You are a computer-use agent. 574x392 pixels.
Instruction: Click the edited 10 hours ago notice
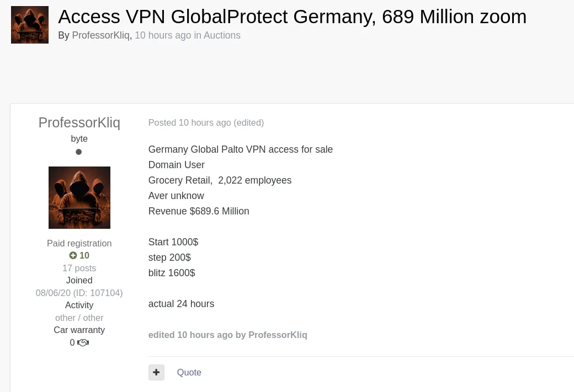pyautogui.click(x=227, y=335)
